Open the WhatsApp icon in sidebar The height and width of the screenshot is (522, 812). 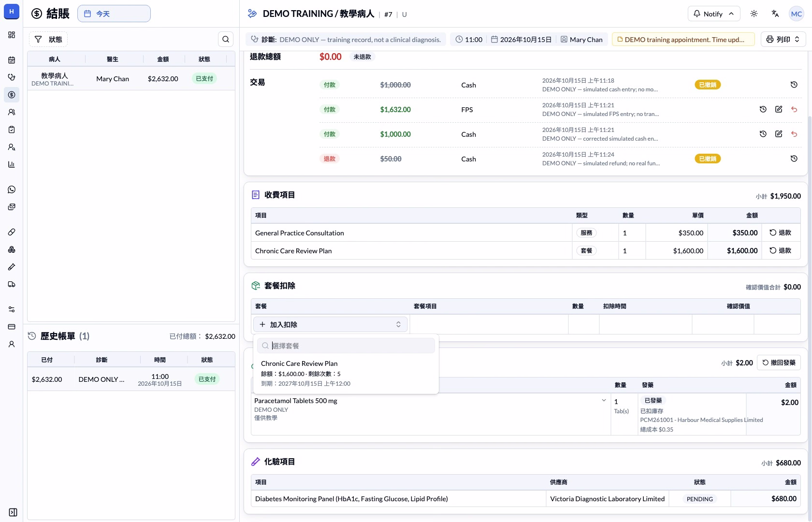coord(12,189)
